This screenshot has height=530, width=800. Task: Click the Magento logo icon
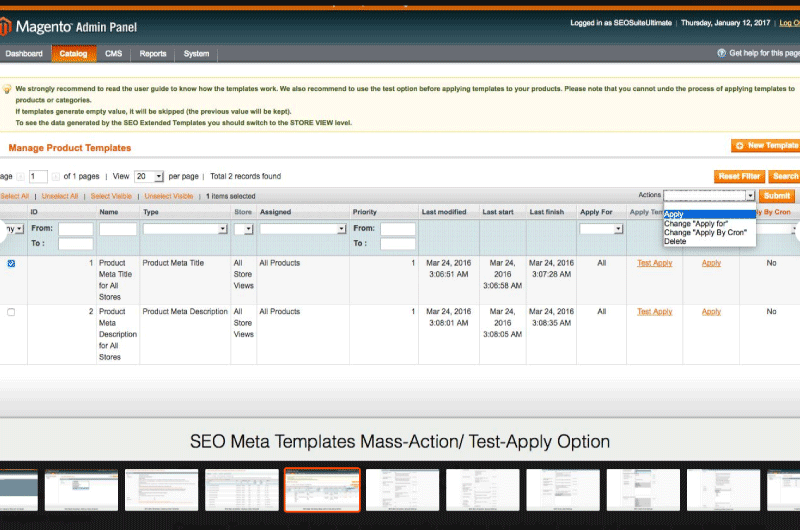(x=5, y=27)
